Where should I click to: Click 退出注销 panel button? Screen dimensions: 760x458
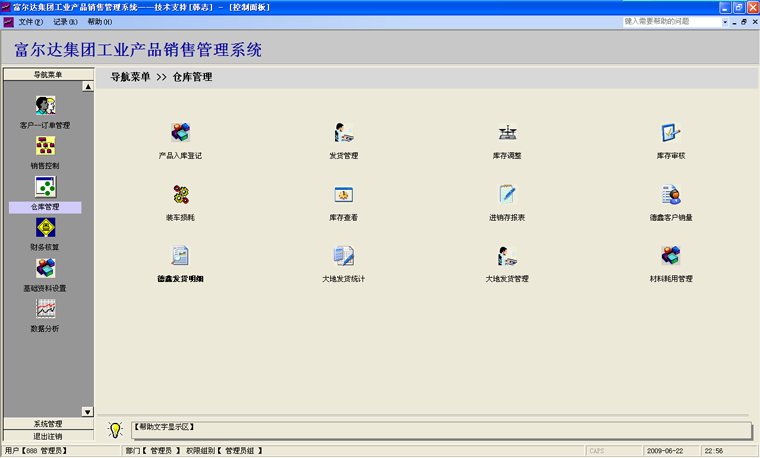(48, 436)
